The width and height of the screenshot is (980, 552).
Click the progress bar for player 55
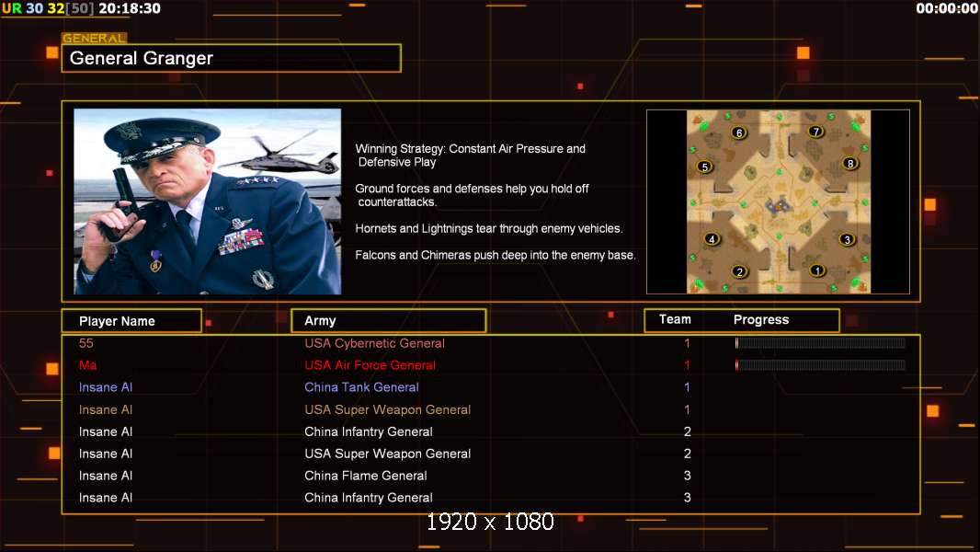tap(820, 343)
